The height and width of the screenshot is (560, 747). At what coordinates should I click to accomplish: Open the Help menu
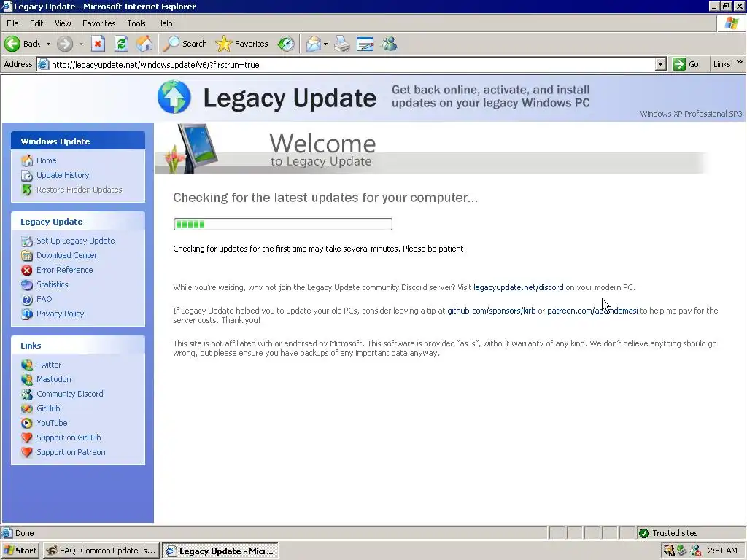tap(164, 23)
